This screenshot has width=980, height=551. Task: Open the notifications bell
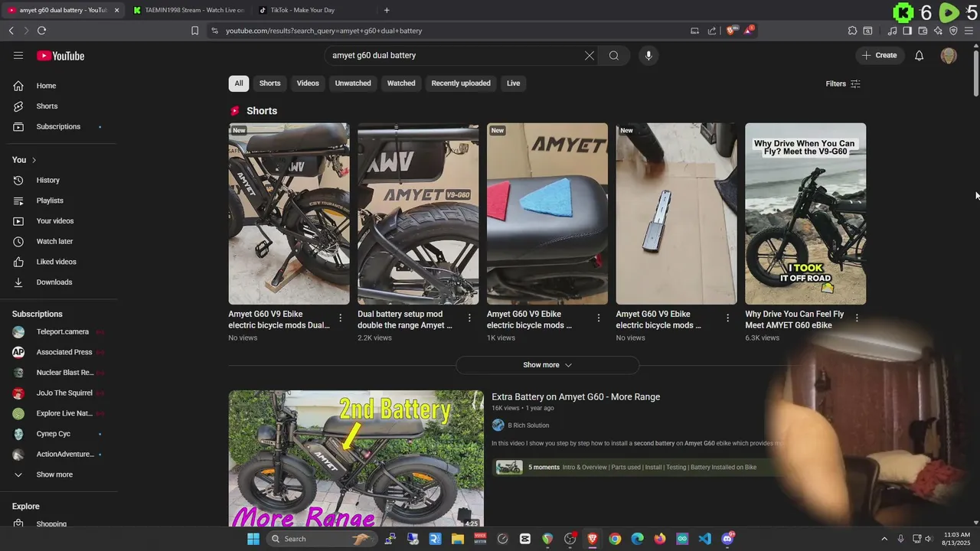point(920,55)
